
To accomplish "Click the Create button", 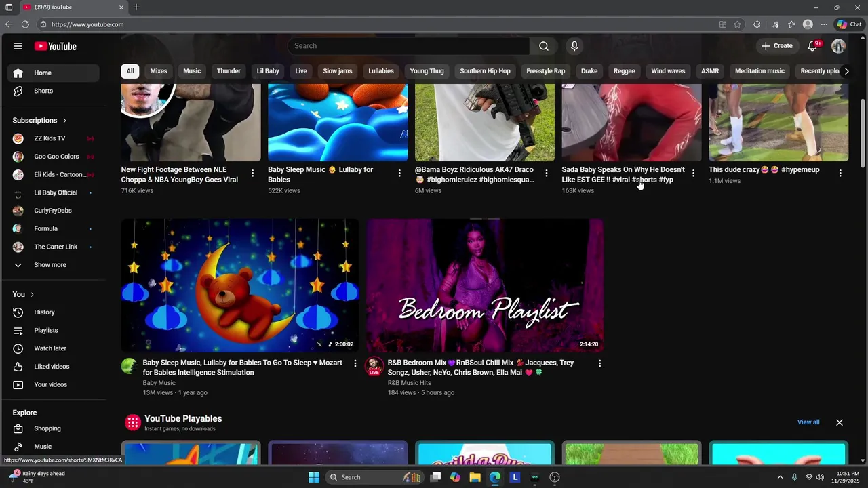I will (x=776, y=46).
